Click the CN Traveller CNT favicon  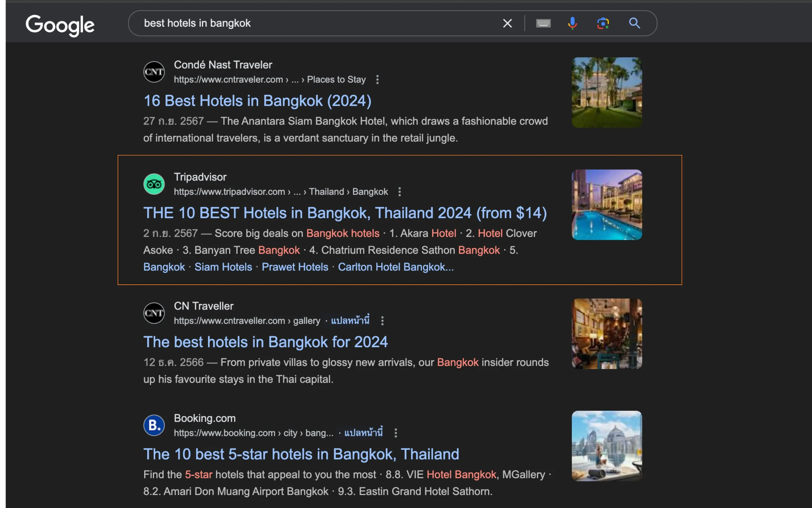click(x=154, y=313)
